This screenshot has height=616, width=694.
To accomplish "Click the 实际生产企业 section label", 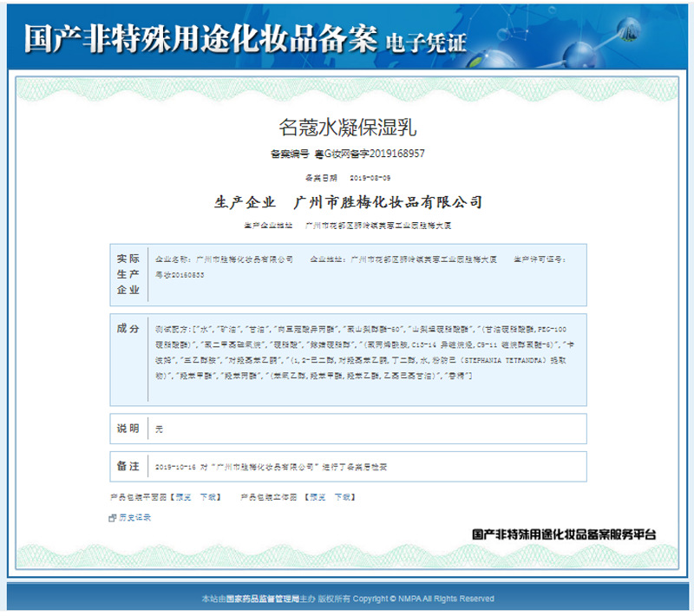I will click(x=128, y=274).
